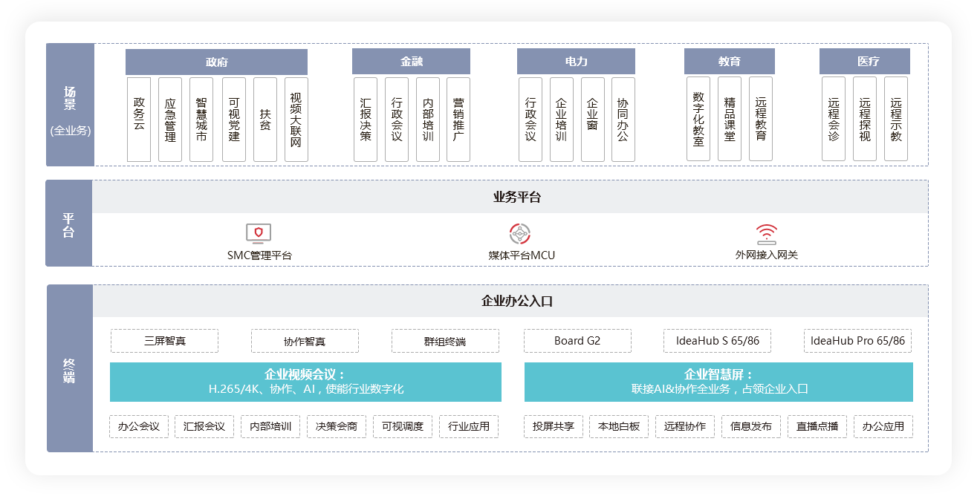The width and height of the screenshot is (980, 502).
Task: Select the 金融 category header
Action: [x=411, y=62]
